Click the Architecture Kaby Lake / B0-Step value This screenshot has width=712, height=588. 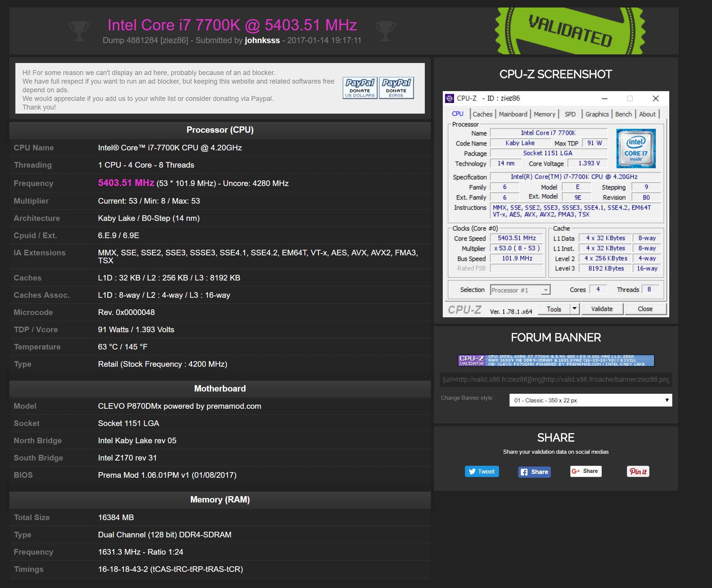(149, 218)
